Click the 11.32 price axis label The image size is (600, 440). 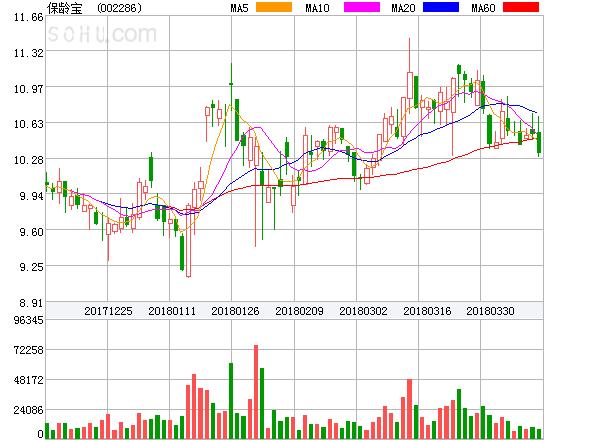point(29,53)
